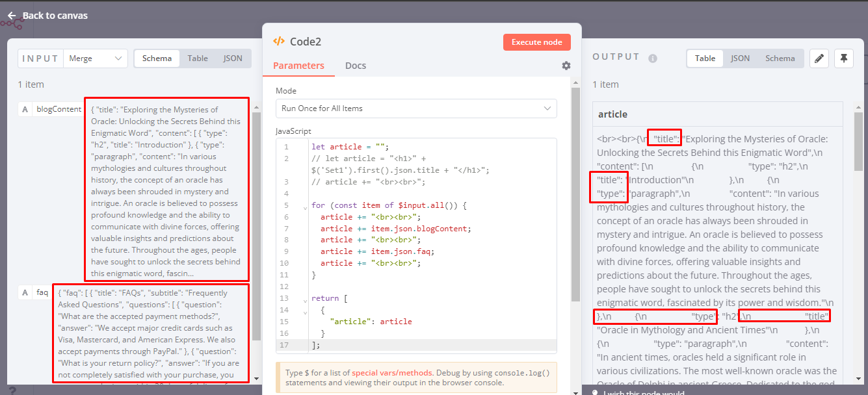Switch to Parameters tab
This screenshot has height=395, width=868.
[298, 66]
